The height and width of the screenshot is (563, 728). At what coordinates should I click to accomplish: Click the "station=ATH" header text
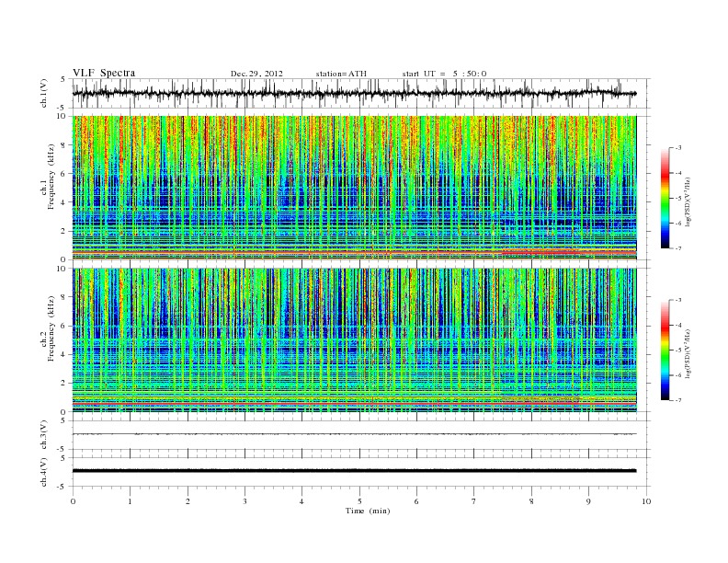coord(341,74)
